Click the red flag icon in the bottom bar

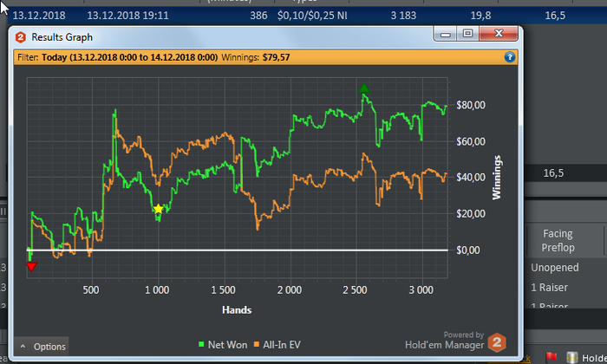tap(552, 357)
